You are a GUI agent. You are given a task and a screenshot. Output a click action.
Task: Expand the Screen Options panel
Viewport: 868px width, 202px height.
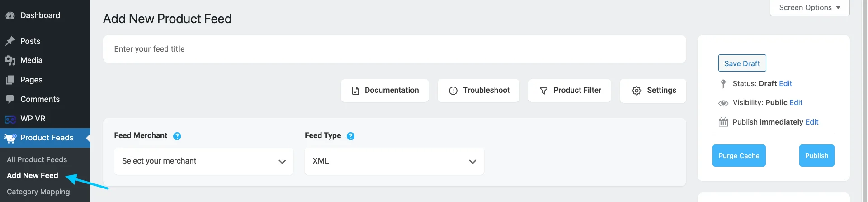(x=810, y=8)
